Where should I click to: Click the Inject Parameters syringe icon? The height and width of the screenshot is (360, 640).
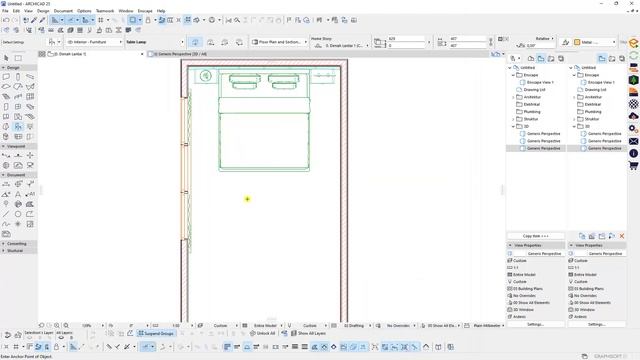click(x=42, y=20)
